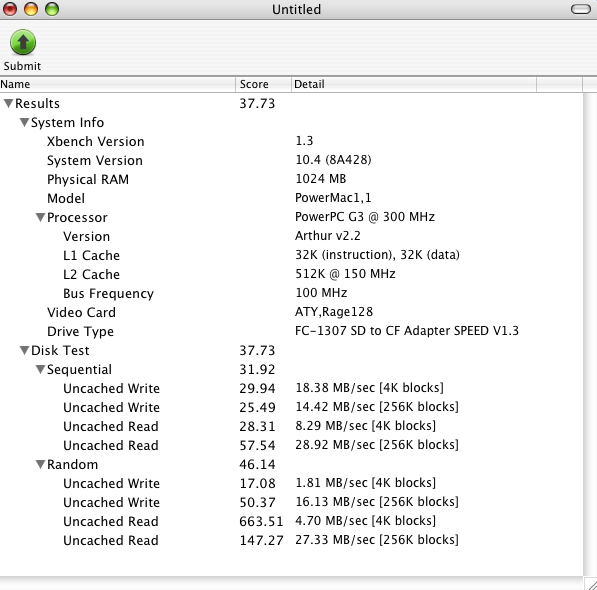Select the Bus Frequency row

[291, 293]
